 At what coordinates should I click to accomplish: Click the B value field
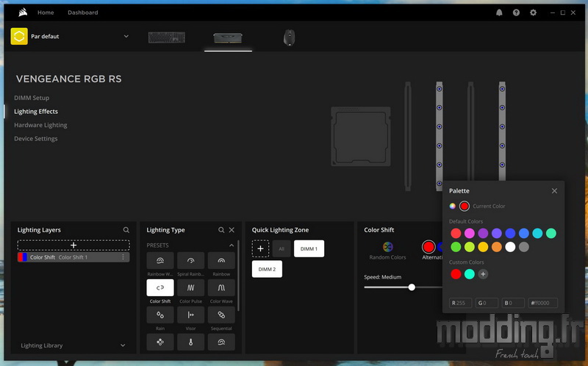click(513, 303)
